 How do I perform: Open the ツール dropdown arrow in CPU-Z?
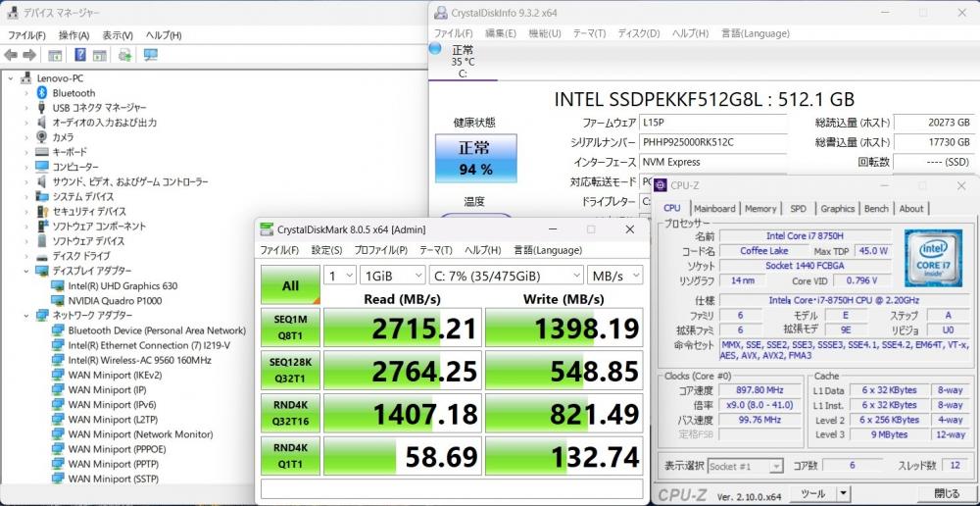pyautogui.click(x=844, y=493)
